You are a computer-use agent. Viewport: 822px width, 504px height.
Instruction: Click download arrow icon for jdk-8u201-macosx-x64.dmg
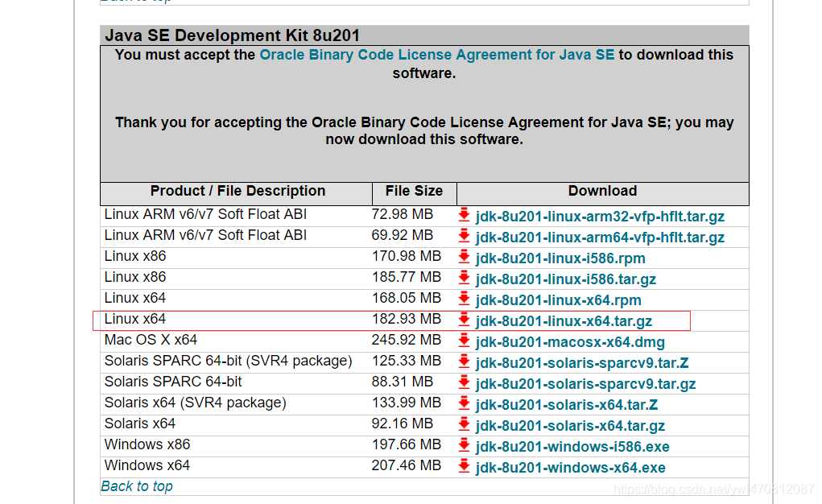pyautogui.click(x=464, y=341)
